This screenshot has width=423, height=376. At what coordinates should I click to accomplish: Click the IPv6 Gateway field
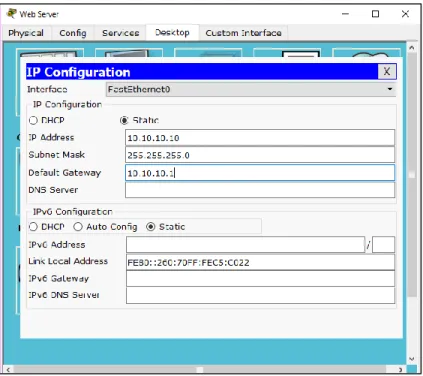coord(260,279)
